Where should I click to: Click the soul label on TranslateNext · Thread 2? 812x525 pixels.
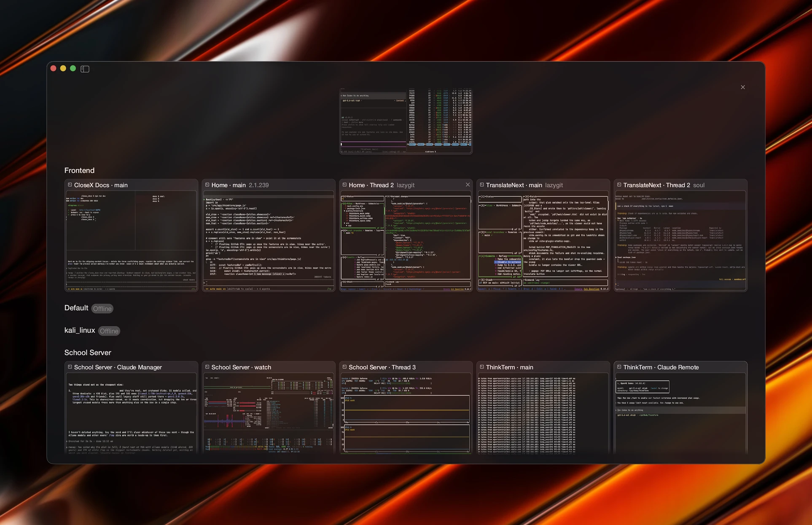pos(699,185)
